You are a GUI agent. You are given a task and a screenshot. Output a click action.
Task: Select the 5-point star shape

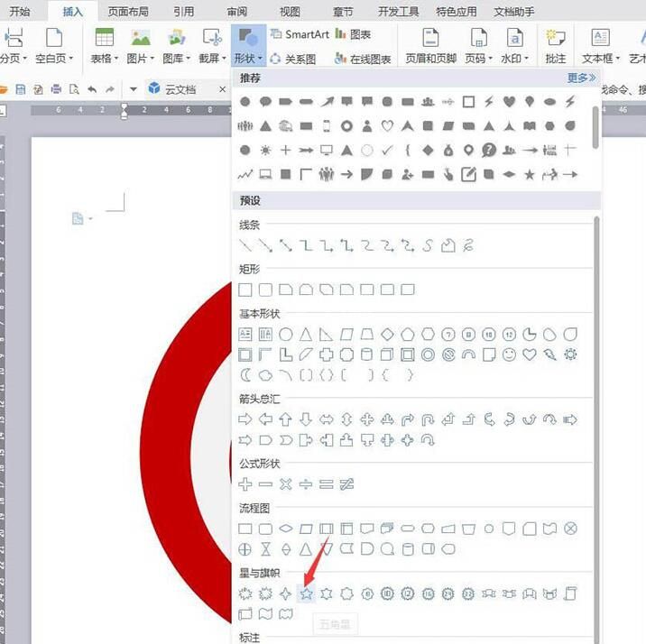(306, 593)
